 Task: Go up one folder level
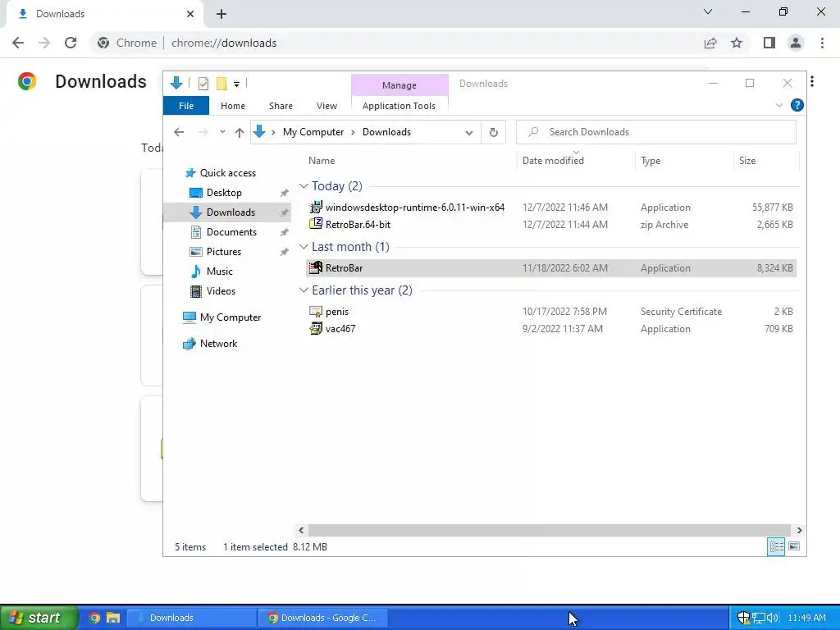pos(240,132)
